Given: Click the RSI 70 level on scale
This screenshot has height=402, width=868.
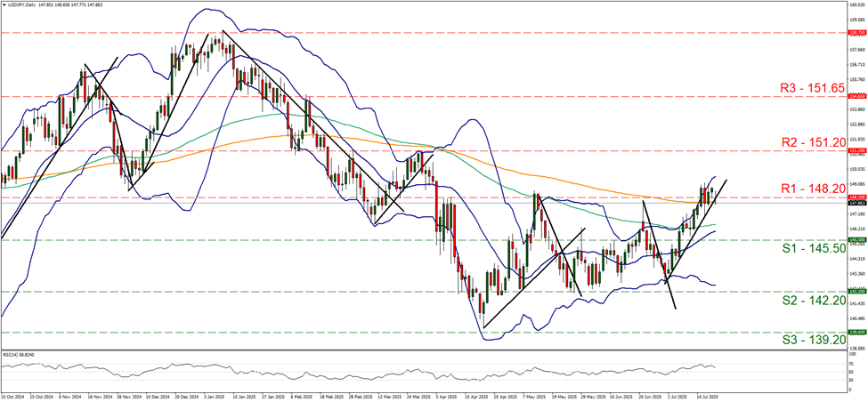Looking at the screenshot, I should (x=851, y=364).
